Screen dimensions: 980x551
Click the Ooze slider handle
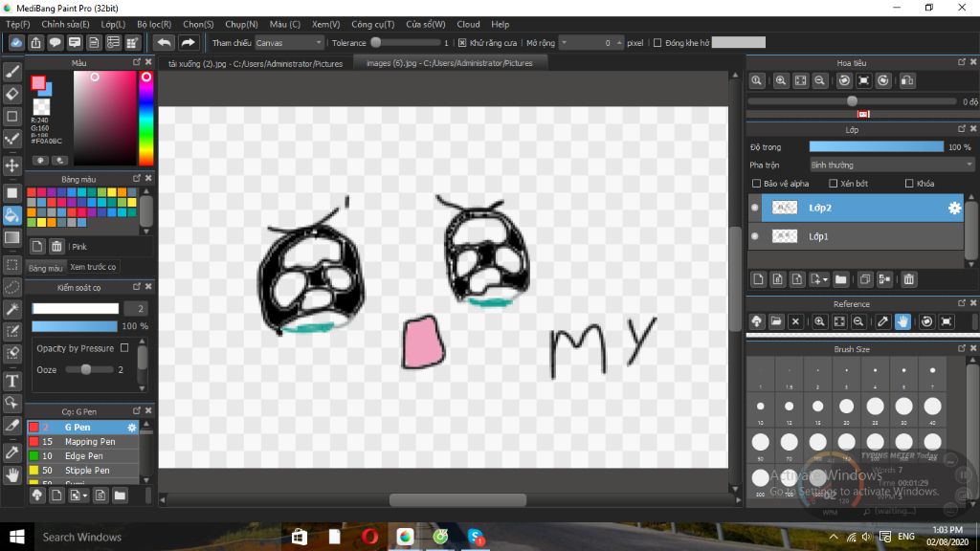pos(86,369)
